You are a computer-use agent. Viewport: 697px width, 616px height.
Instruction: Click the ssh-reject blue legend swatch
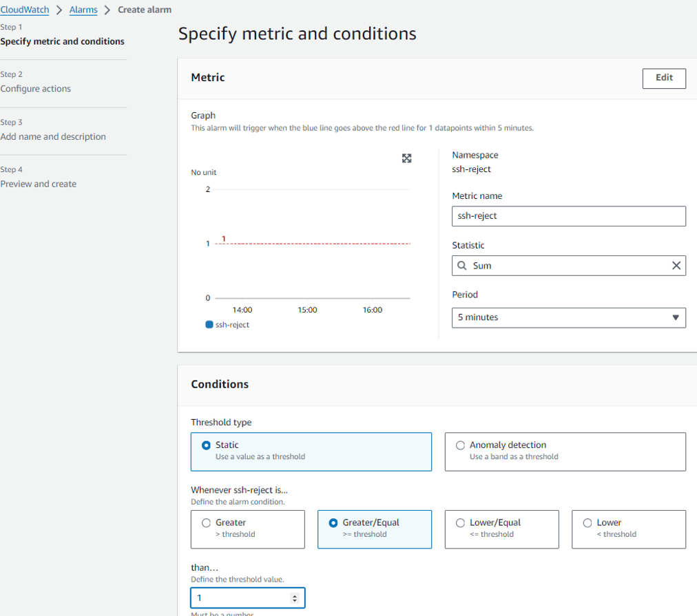point(209,324)
